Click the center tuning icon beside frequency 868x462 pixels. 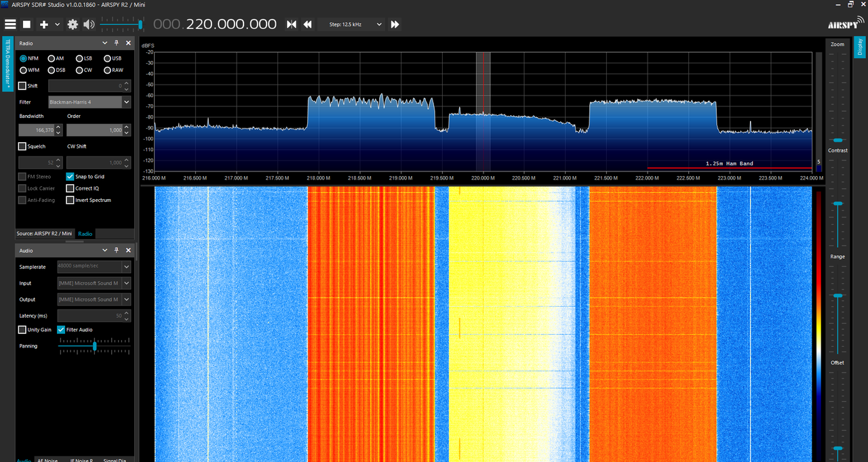point(292,24)
